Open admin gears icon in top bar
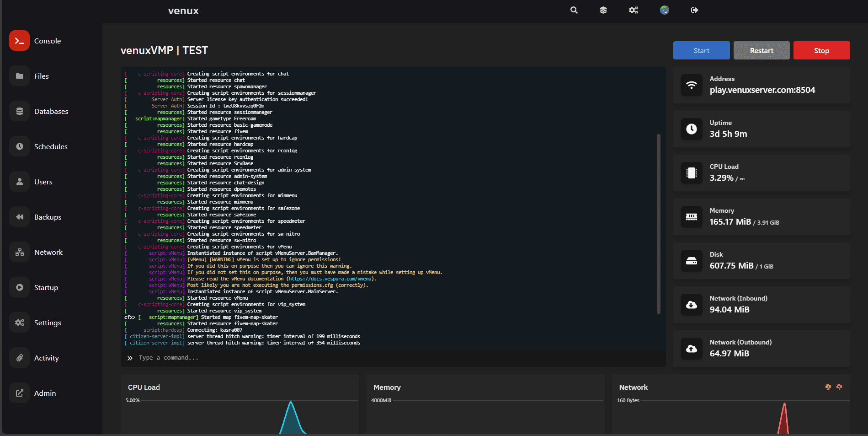 click(x=634, y=10)
